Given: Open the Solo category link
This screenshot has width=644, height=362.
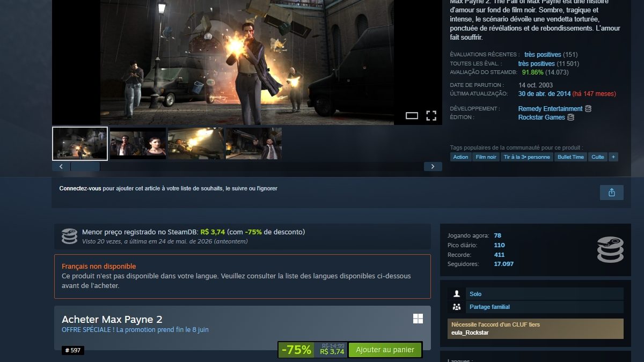Looking at the screenshot, I should coord(475,294).
